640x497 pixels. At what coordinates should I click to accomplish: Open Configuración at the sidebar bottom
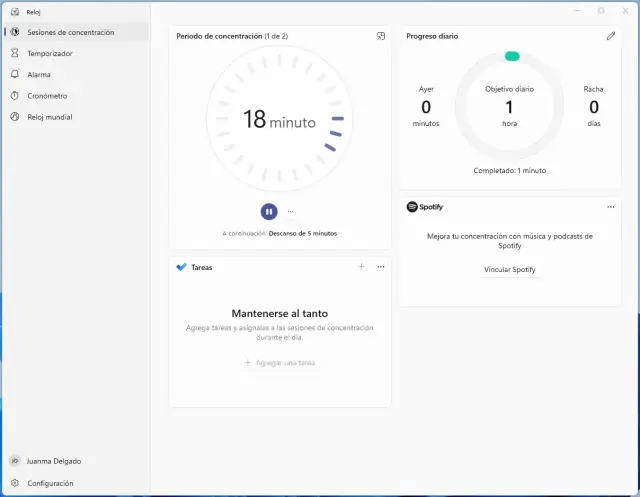[x=50, y=483]
